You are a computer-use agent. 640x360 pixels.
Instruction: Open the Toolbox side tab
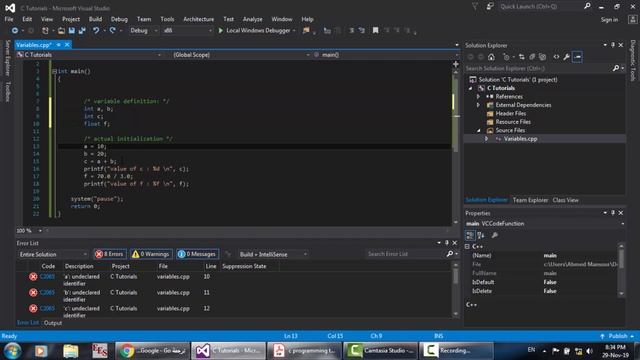(x=7, y=92)
